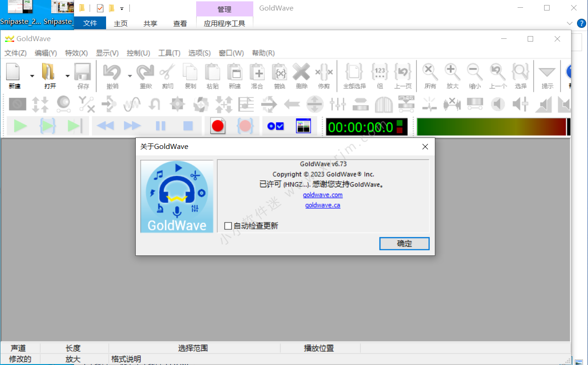Screen dimensions: 588x365
Task: Click the 重做 redo icon
Action: tap(145, 72)
